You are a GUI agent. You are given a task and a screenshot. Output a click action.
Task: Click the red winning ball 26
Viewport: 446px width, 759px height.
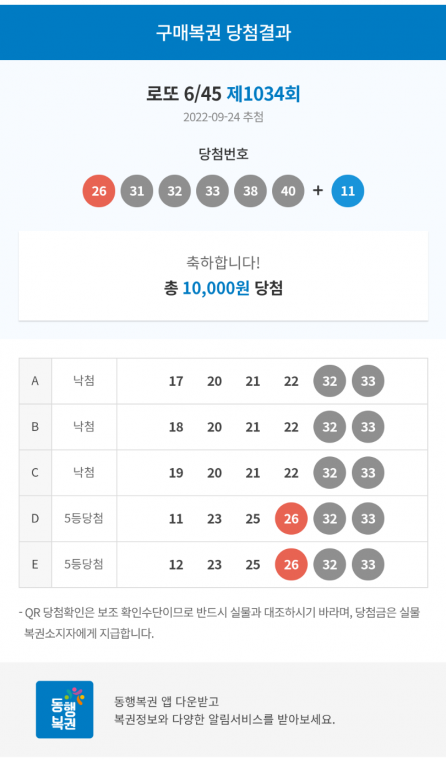[99, 191]
